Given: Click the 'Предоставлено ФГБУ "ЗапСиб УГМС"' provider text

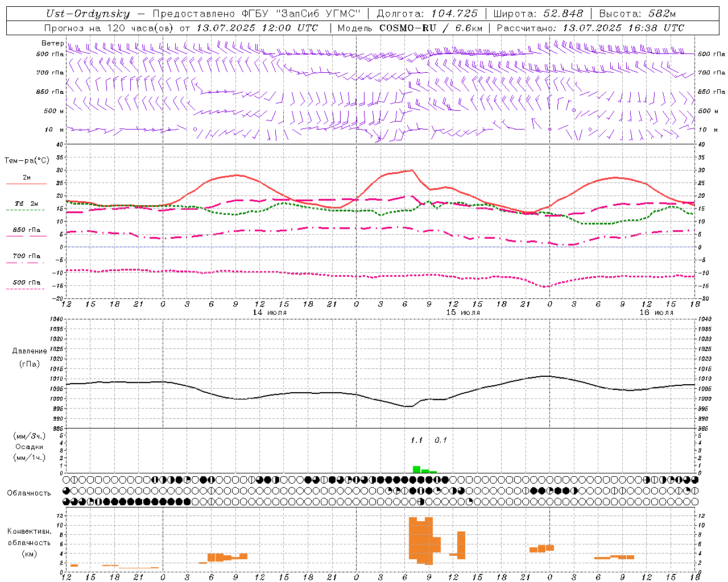Looking at the screenshot, I should pos(257,14).
